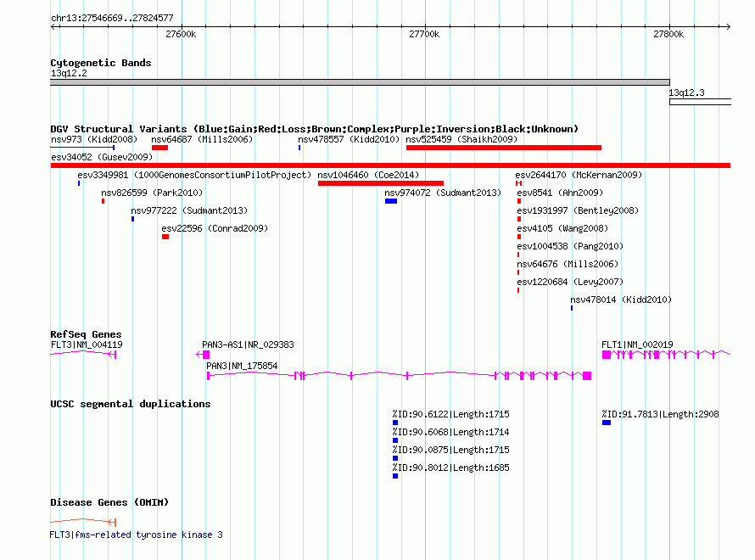This screenshot has width=755, height=560.
Task: Open esv1004538 (Pang2010) variant
Action: (x=570, y=246)
